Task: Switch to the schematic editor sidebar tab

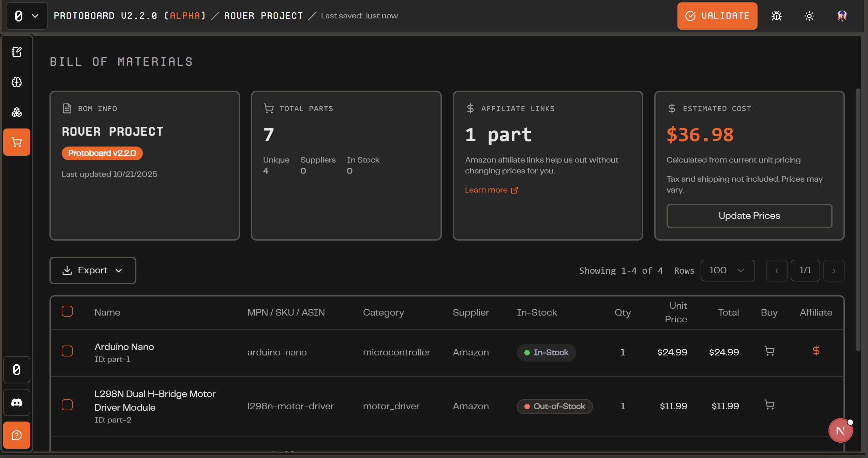Action: tap(17, 52)
